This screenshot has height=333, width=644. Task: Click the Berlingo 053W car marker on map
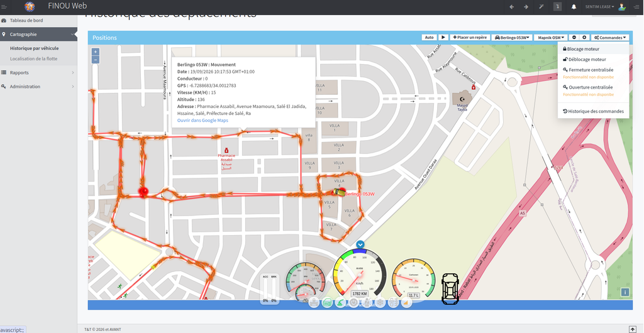[339, 192]
